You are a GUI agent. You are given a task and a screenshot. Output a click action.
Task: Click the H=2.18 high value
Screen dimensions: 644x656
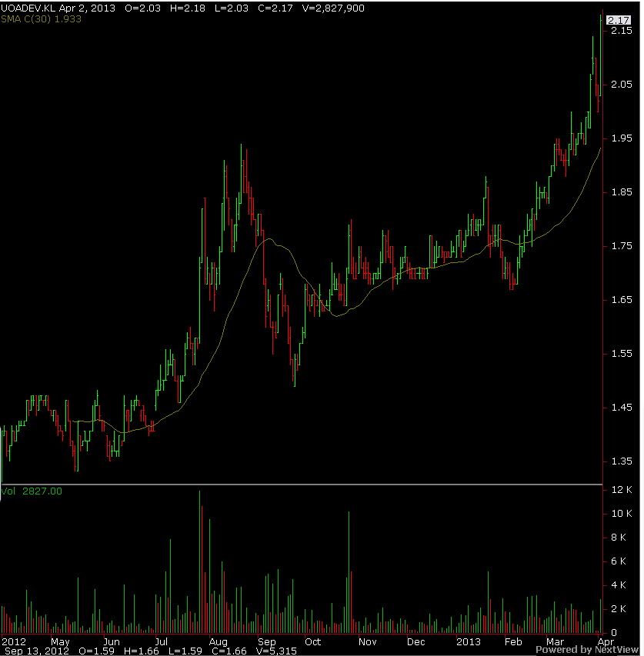pyautogui.click(x=188, y=8)
